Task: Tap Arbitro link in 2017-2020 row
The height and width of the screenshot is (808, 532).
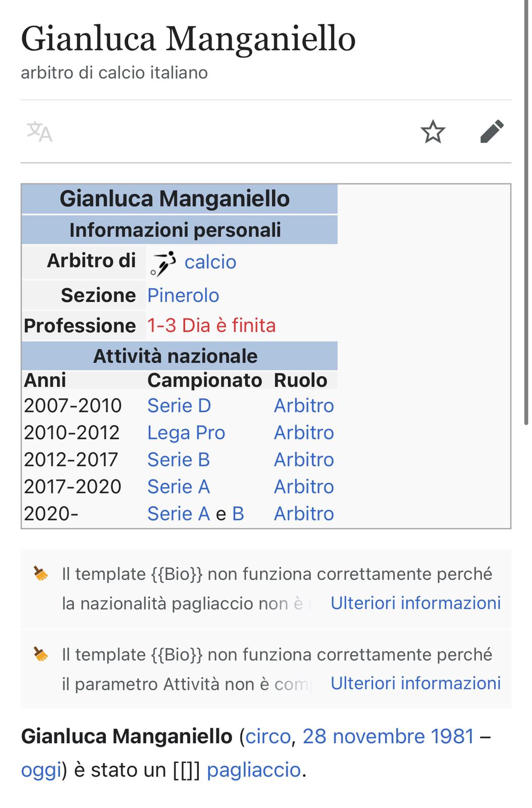Action: [x=304, y=487]
